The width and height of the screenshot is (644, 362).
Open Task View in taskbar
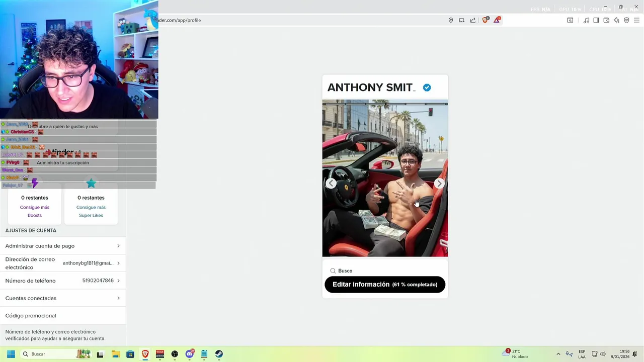point(100,354)
